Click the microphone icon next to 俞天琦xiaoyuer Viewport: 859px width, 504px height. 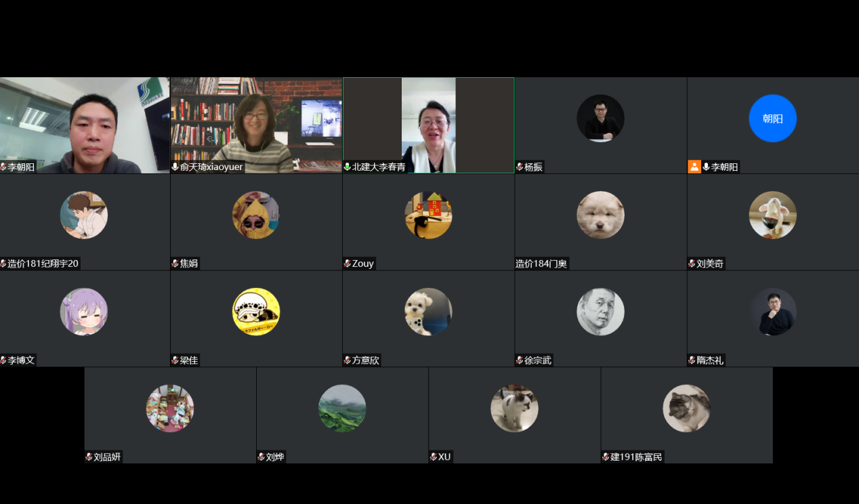[175, 167]
